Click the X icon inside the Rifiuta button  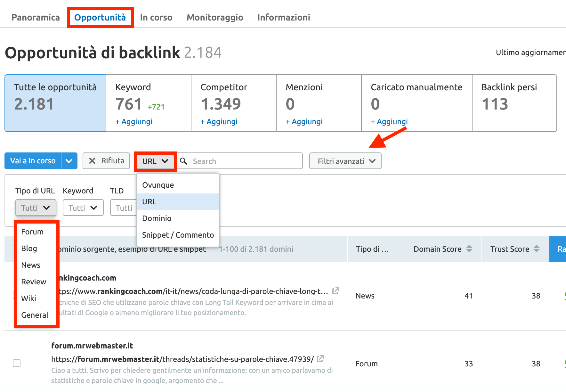click(x=93, y=161)
